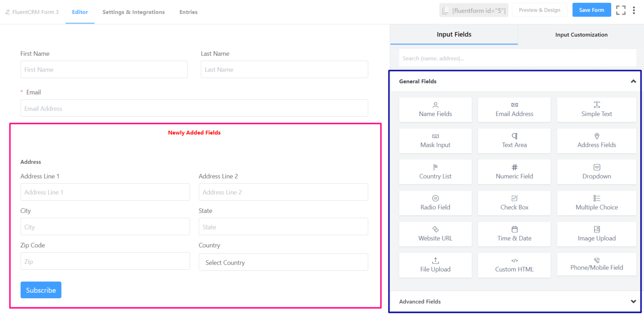644x315 pixels.
Task: Open the Input Customization tab
Action: [x=581, y=35]
